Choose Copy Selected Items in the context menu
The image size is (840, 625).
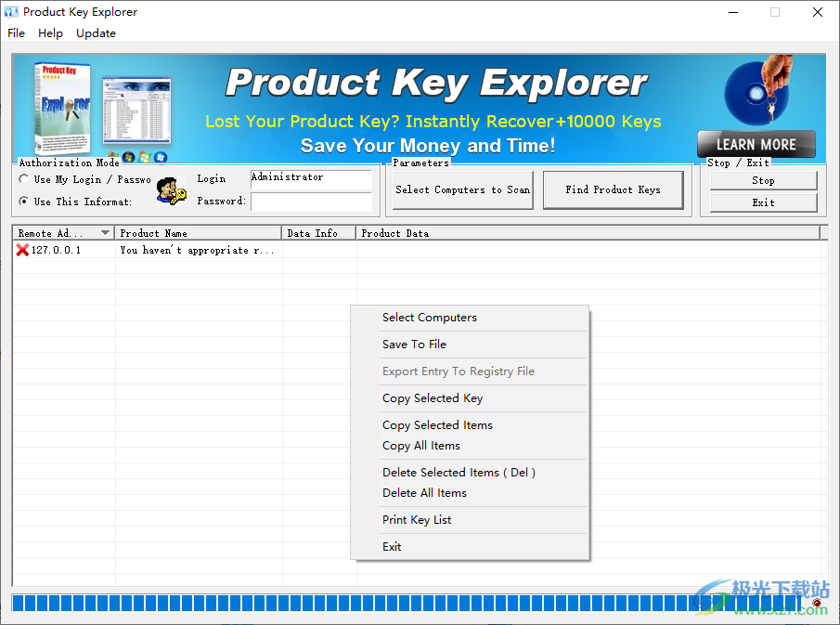470,425
